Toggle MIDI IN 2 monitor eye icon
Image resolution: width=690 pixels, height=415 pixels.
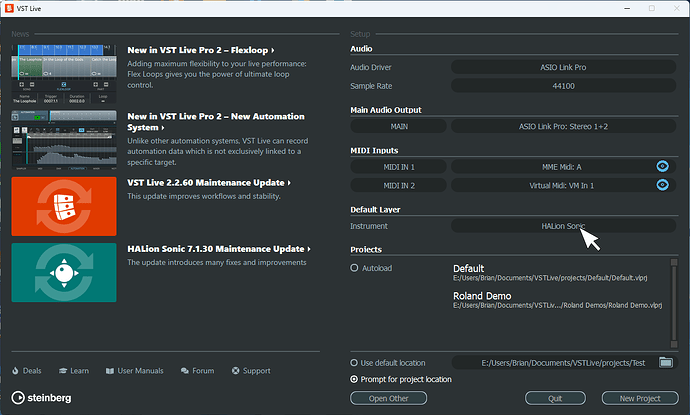[662, 185]
